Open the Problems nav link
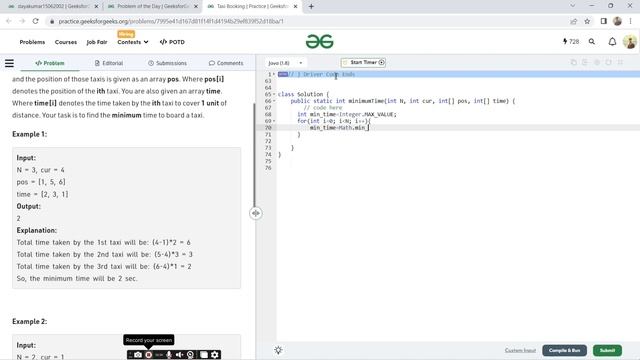Viewport: 640px width, 360px height. pyautogui.click(x=32, y=42)
